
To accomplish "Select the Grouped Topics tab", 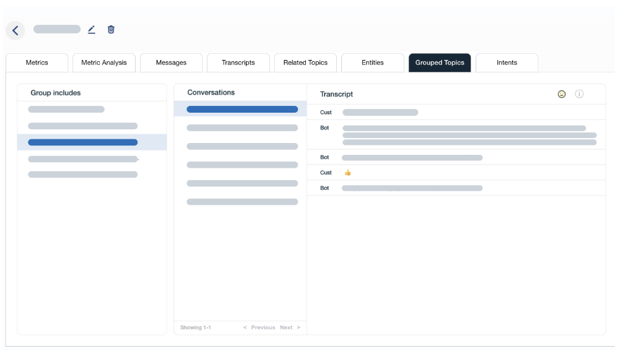I will coord(440,63).
